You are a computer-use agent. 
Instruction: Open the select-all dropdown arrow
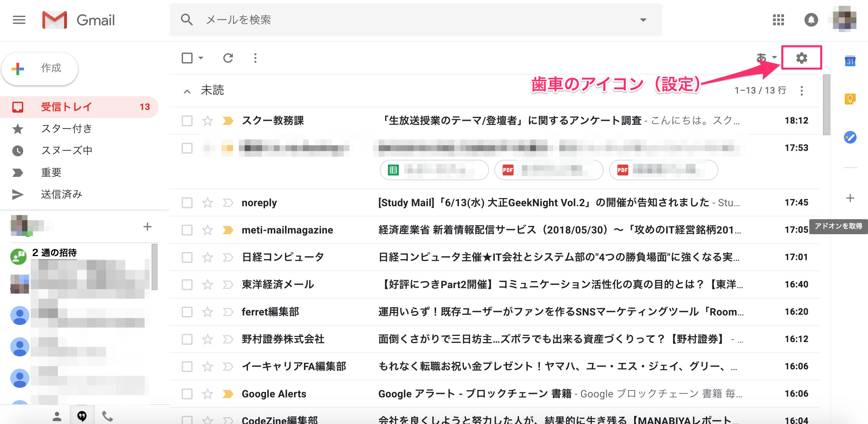(x=201, y=58)
